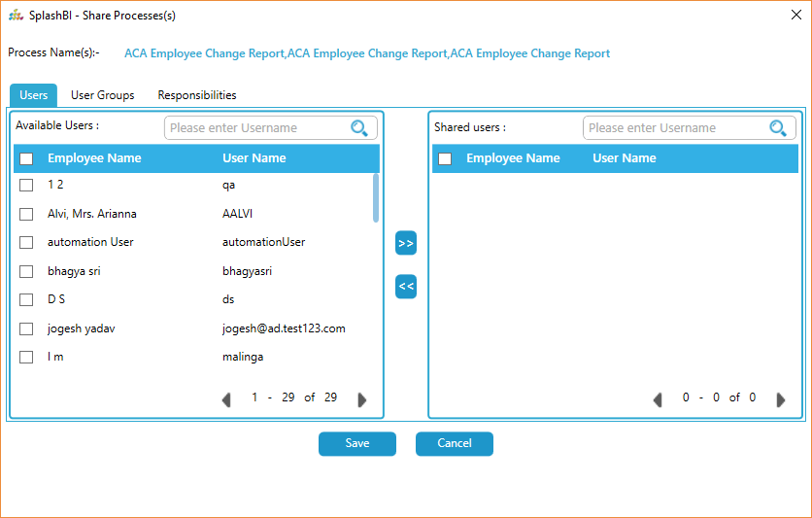Tick checkbox for malinga row

coord(26,357)
